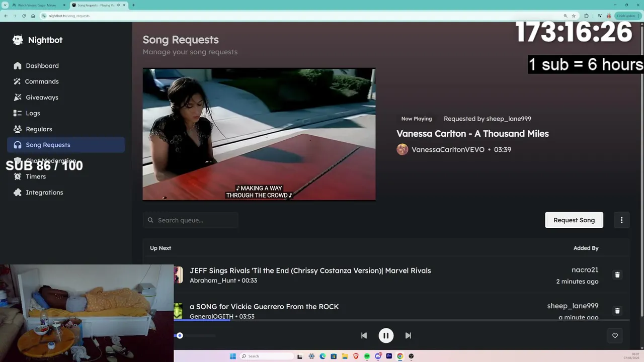Open Premiere Pro from the taskbar
The image size is (644, 362).
point(389,356)
